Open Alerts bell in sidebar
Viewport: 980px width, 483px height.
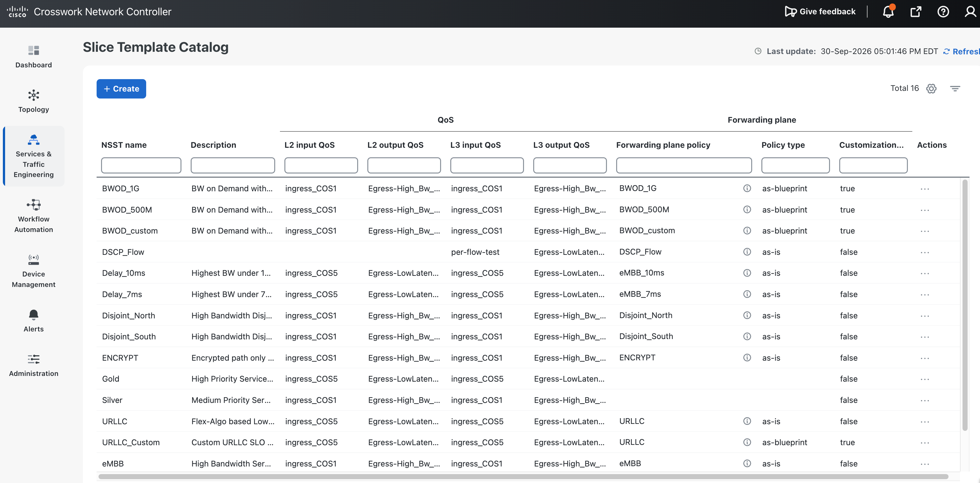(33, 315)
